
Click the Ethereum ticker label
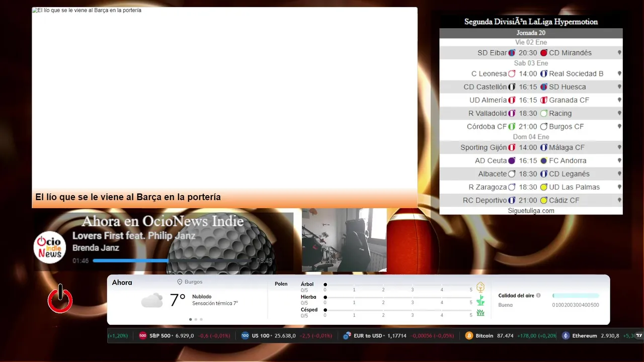pos(585,336)
